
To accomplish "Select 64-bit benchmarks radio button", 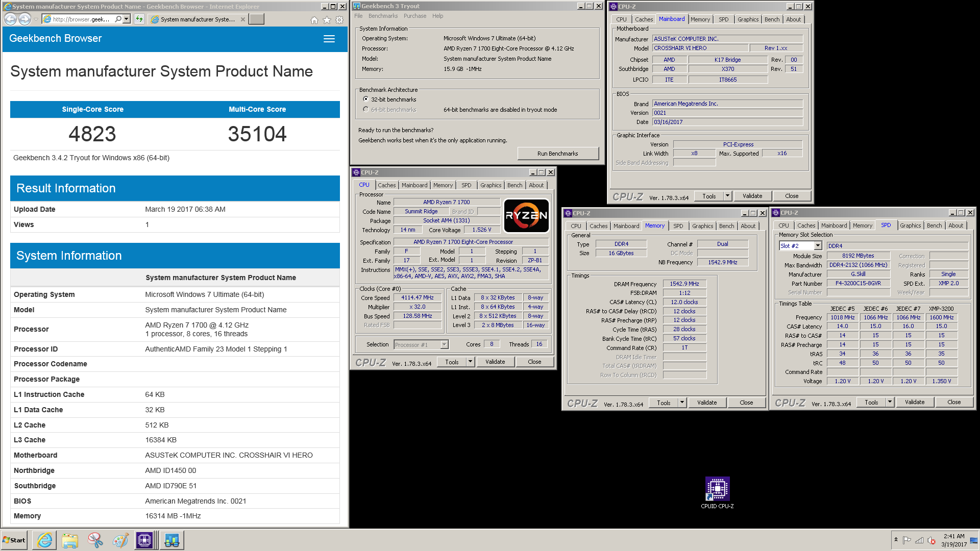I will pos(365,110).
